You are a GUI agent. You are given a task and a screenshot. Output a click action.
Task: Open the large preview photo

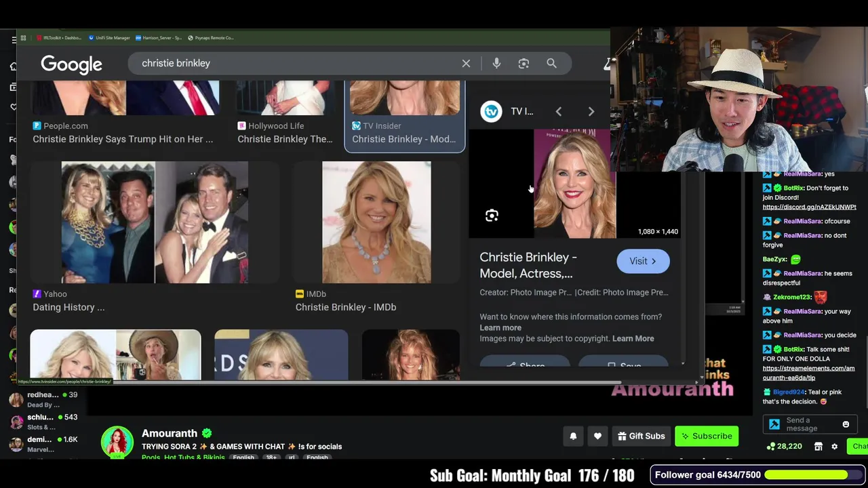click(x=574, y=184)
